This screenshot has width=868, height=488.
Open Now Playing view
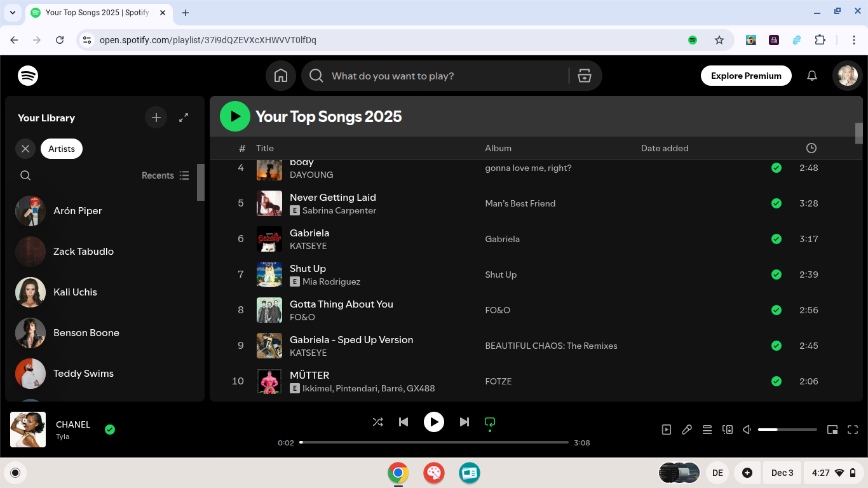click(x=667, y=430)
